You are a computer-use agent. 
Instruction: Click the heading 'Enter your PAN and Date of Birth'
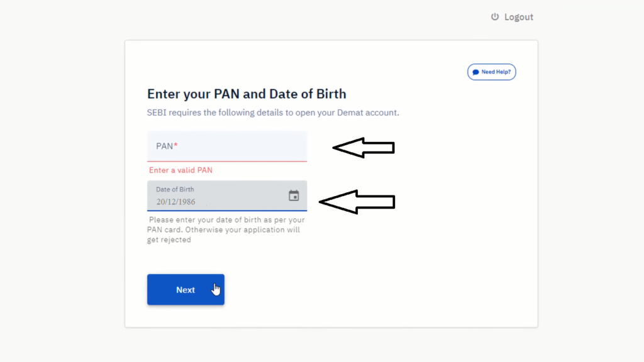click(x=247, y=94)
